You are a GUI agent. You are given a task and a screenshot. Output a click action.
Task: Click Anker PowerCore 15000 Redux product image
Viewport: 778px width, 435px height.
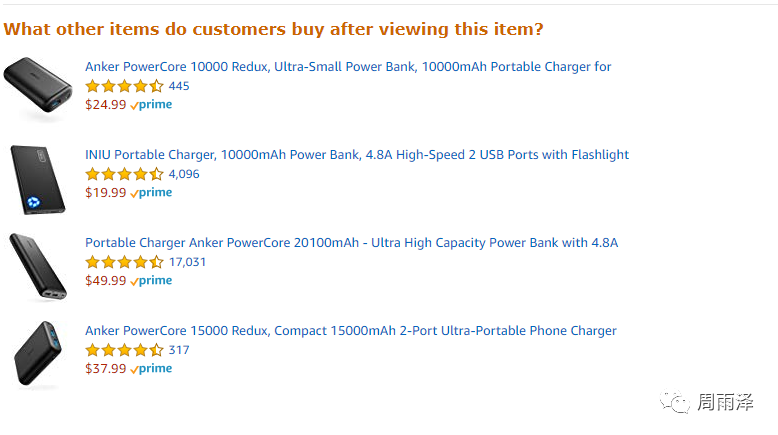pos(38,353)
